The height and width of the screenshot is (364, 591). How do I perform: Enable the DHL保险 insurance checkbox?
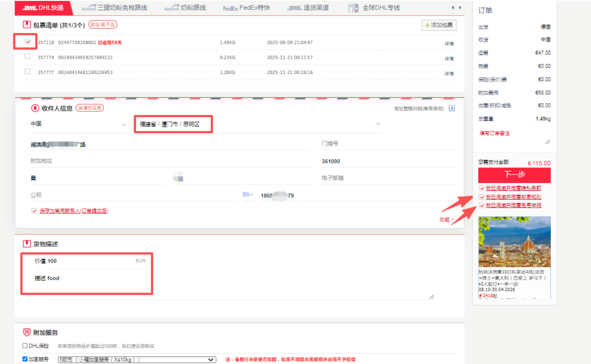point(25,346)
